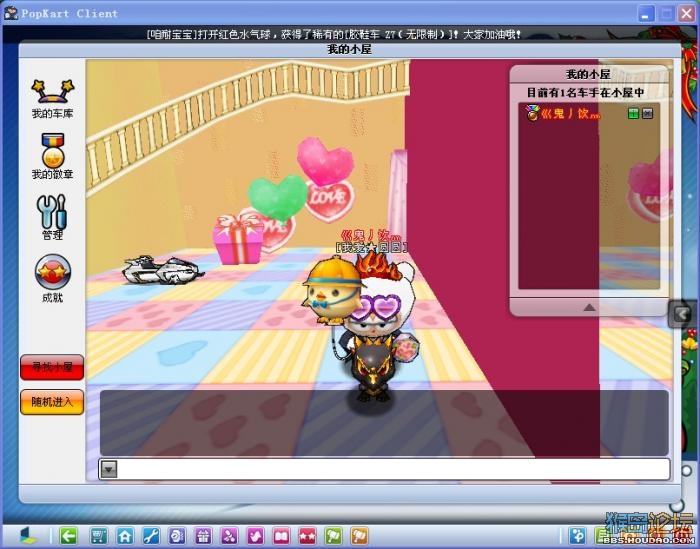Click pink open book icon in bottom bar

pos(282,536)
